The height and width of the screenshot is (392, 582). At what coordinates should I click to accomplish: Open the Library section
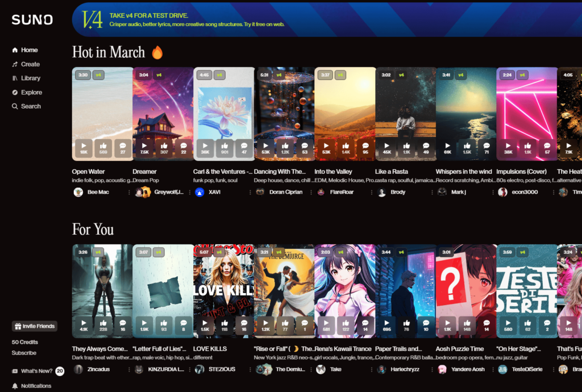(x=31, y=78)
